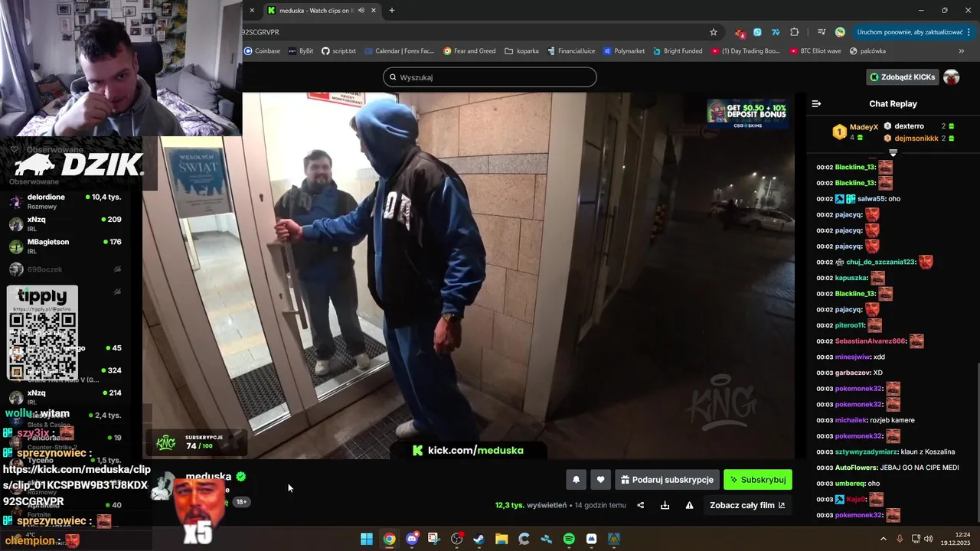Open the Windows Start menu
980x551 pixels.
pos(367,539)
